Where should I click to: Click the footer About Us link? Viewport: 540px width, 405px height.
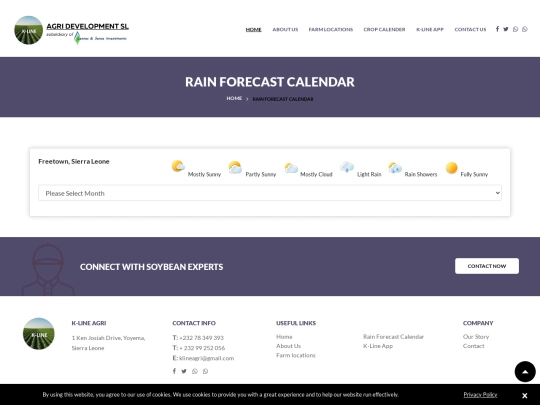288,346
